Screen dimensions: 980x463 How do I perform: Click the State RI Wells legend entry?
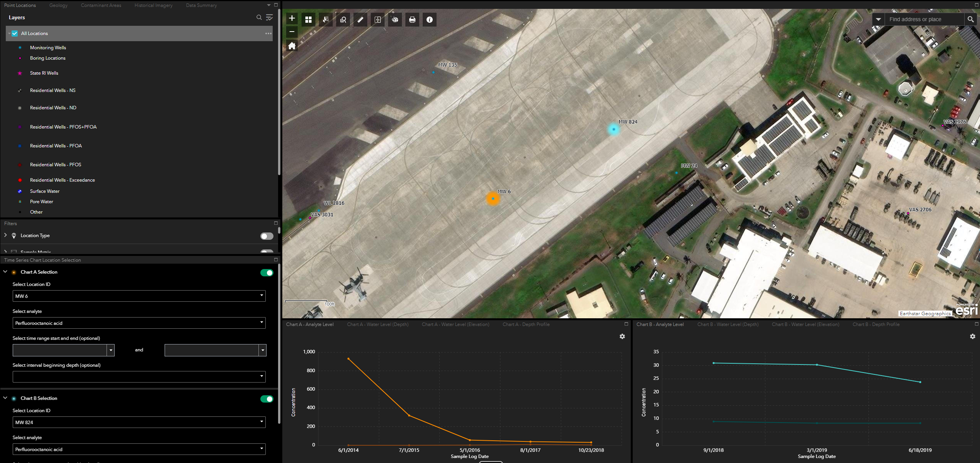click(x=44, y=73)
